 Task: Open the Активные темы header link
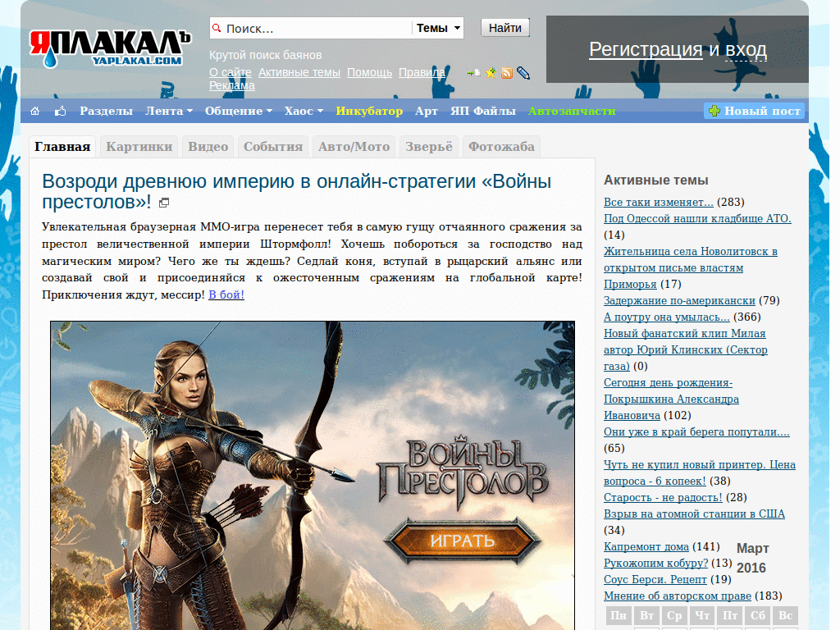(299, 72)
